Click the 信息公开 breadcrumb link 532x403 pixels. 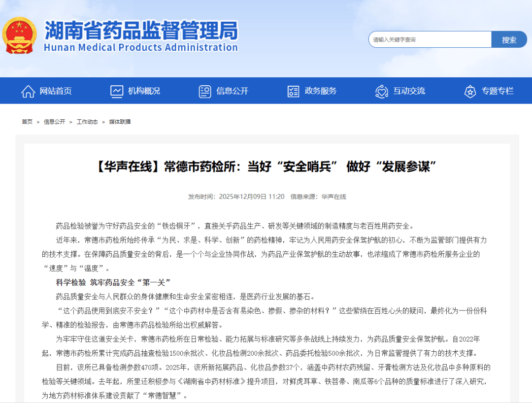54,122
